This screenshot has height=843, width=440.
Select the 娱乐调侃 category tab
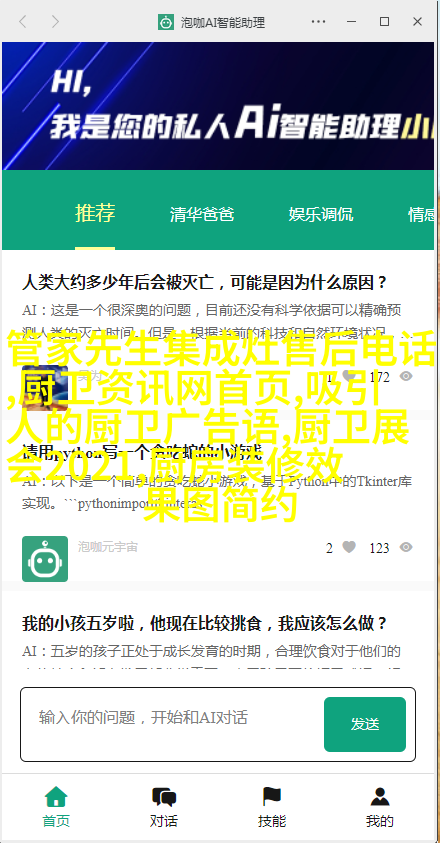tap(321, 214)
